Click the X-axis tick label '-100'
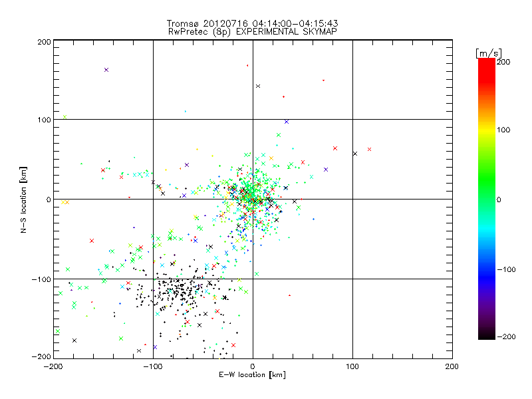This screenshot has height=399, width=532. [x=153, y=367]
